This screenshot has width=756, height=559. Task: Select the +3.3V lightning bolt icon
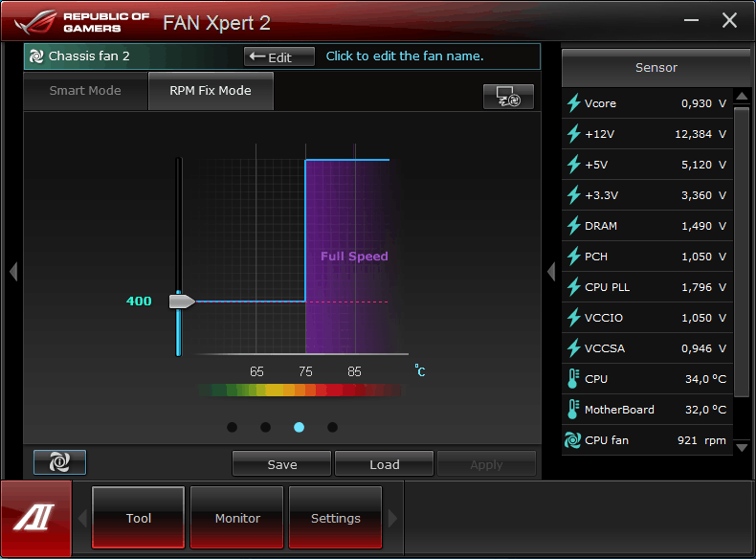coord(573,195)
